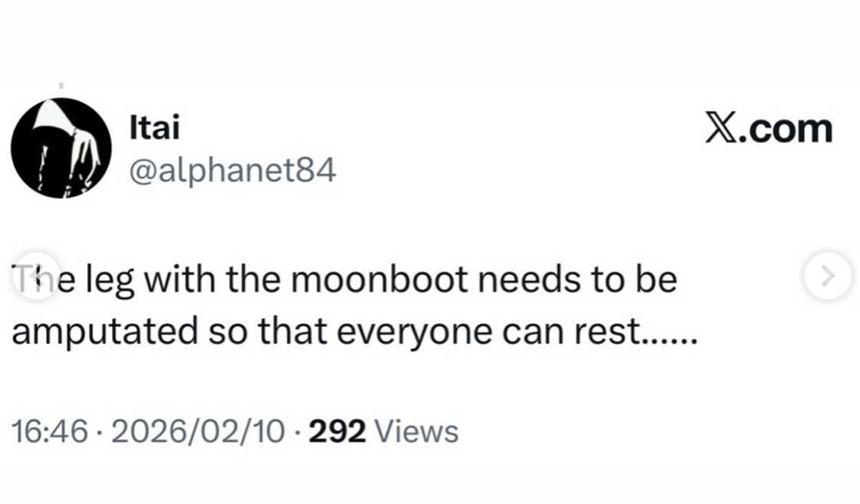Screen dimensions: 860x504
Task: Click the bold 292 view count
Action: click(x=336, y=432)
